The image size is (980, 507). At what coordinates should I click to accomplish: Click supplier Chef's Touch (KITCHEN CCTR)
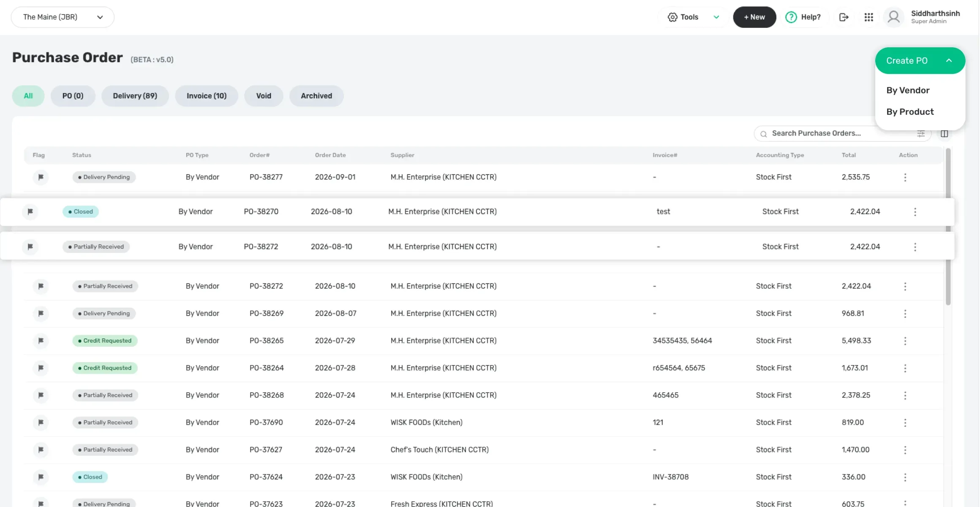[x=439, y=450]
